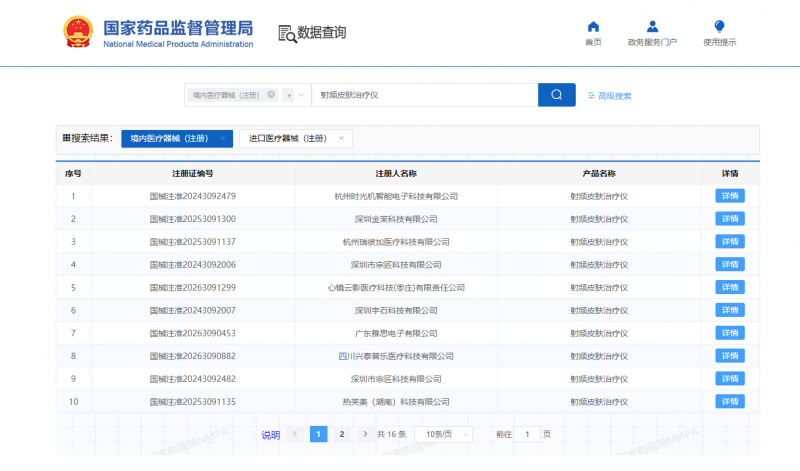Viewport: 800px width, 471px height.
Task: Click registration number 国械注准20263091299
Action: click(192, 287)
